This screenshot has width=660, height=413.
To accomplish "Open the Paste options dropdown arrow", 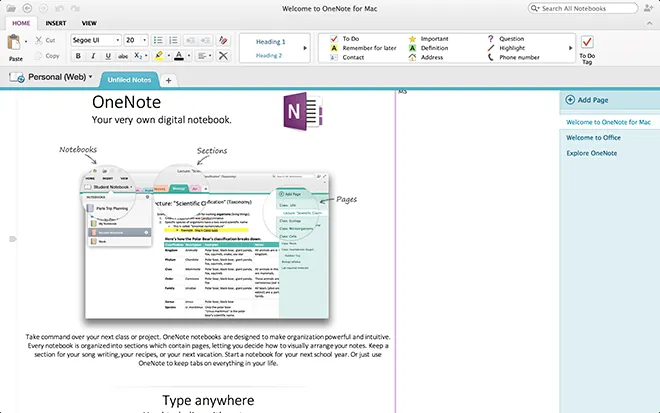I will point(26,41).
